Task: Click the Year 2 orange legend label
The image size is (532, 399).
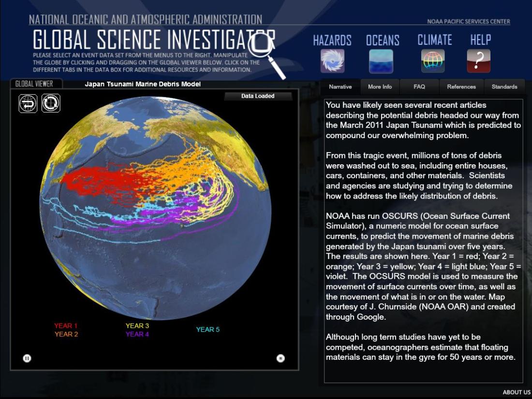Action: click(x=66, y=334)
